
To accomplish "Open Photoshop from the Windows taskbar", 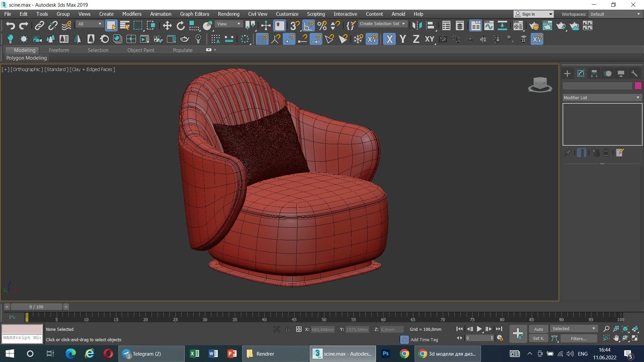I will pyautogui.click(x=385, y=354).
